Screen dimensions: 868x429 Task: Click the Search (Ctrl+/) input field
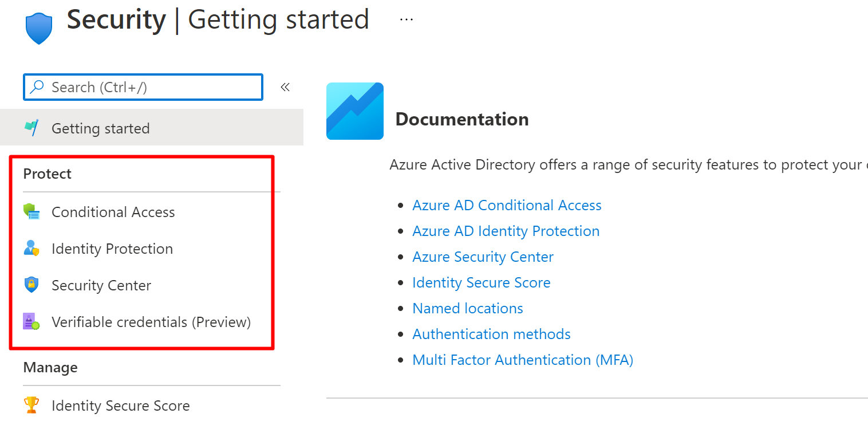click(x=143, y=87)
